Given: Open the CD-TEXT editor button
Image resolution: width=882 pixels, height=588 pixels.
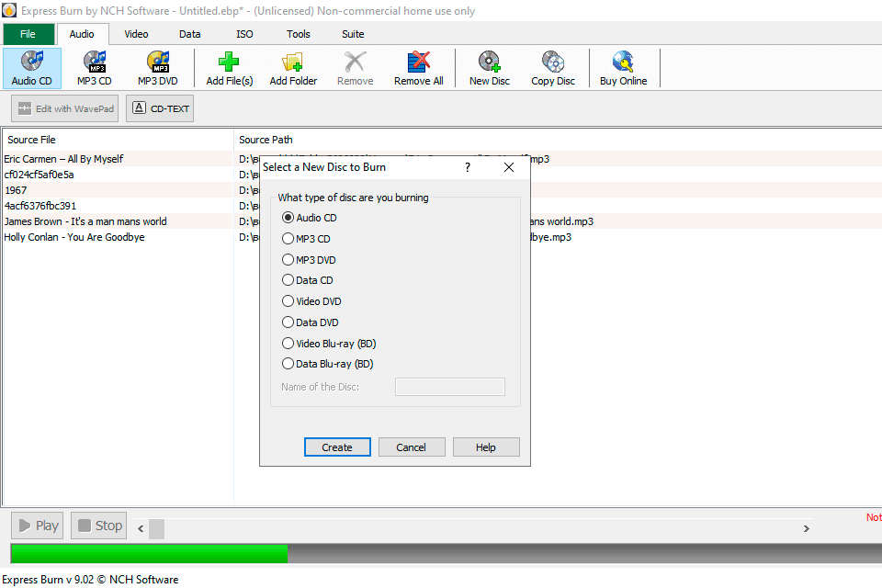Looking at the screenshot, I should [160, 108].
